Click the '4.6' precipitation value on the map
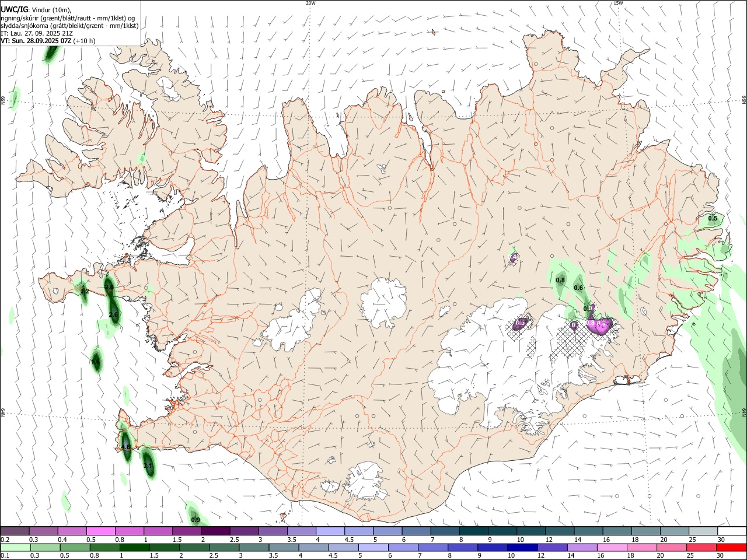 point(125,447)
